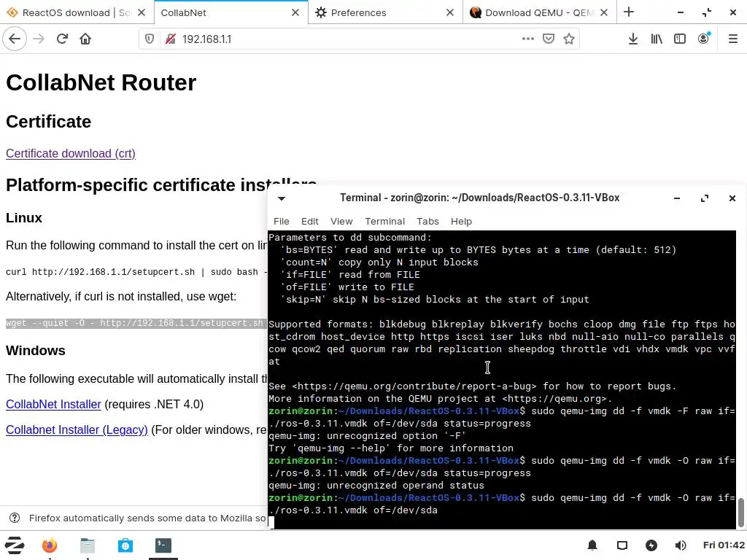Close the terminal window
Screen dimensions: 747x560
tap(732, 198)
